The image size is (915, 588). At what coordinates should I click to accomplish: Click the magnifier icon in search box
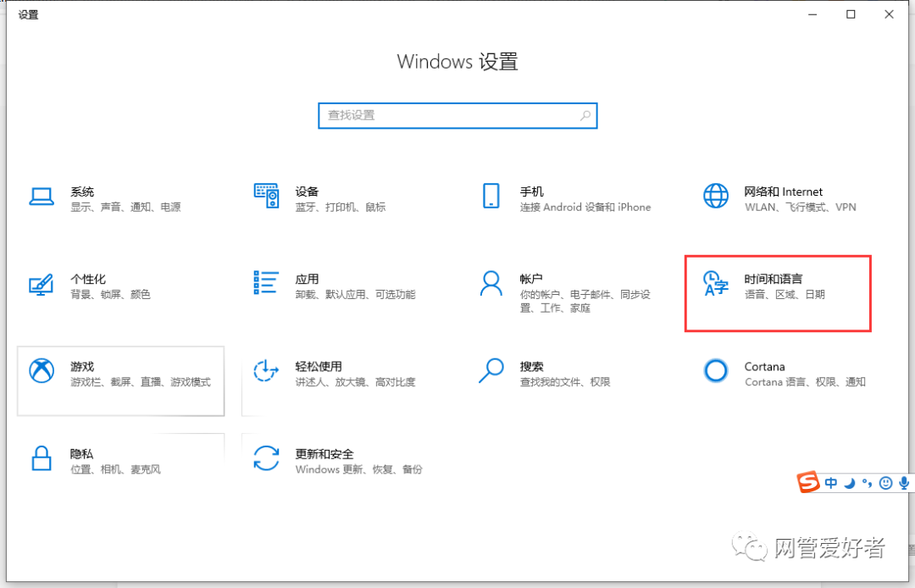pyautogui.click(x=585, y=115)
